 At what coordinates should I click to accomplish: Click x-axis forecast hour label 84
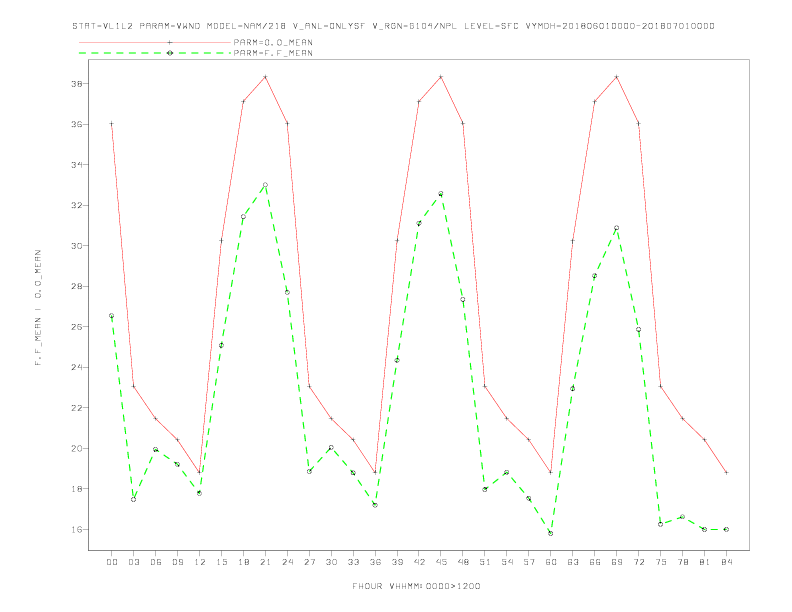(726, 562)
